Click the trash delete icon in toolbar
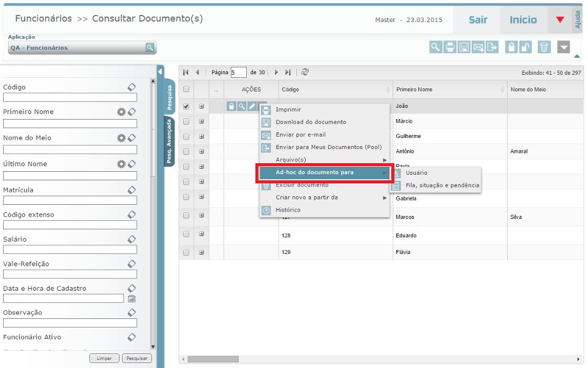588x368 pixels. coord(544,47)
